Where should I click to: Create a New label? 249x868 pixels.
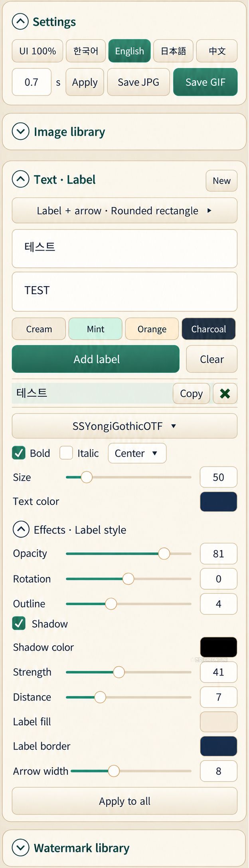pos(221,181)
